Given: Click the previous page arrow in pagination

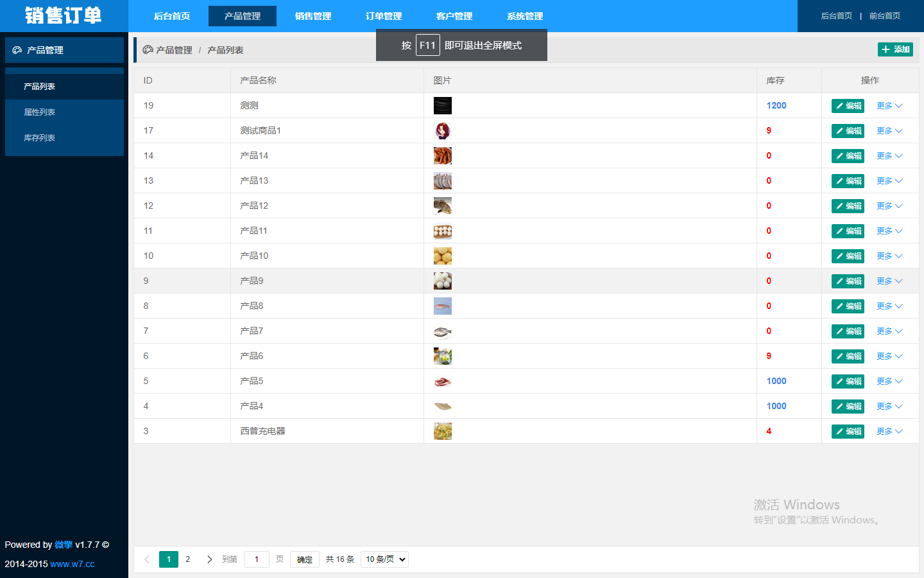Looking at the screenshot, I should click(x=147, y=559).
